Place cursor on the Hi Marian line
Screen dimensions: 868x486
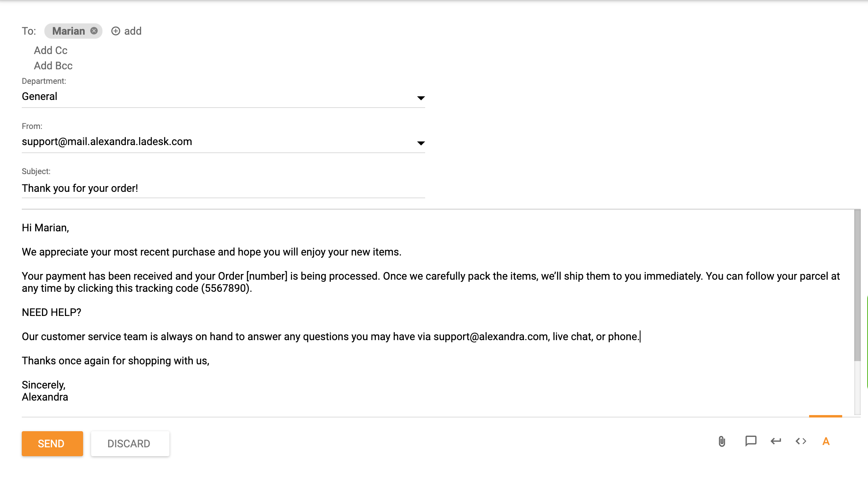[x=46, y=228]
